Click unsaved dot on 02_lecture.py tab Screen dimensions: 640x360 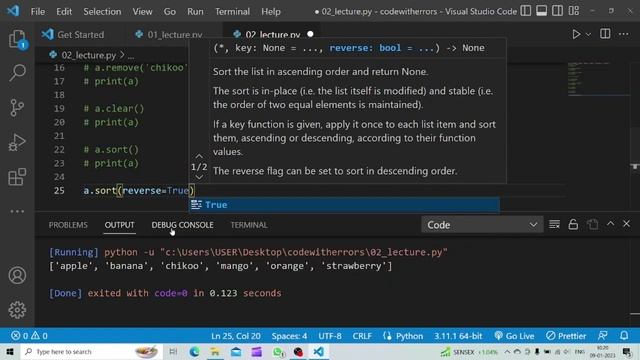pos(310,34)
